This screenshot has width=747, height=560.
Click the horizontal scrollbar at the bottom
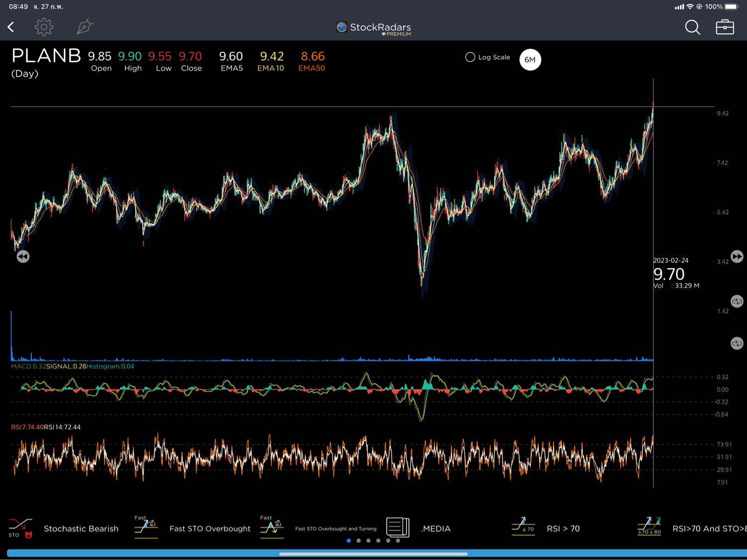point(373,554)
